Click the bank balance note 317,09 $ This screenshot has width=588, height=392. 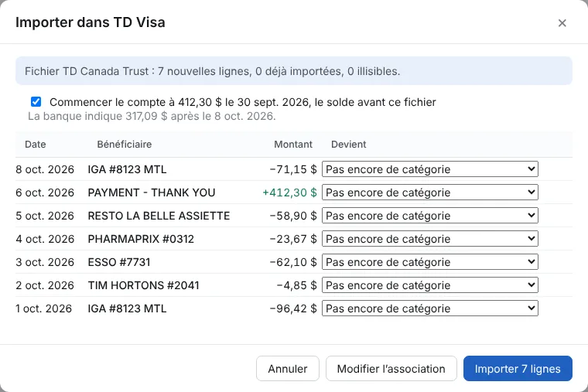152,116
